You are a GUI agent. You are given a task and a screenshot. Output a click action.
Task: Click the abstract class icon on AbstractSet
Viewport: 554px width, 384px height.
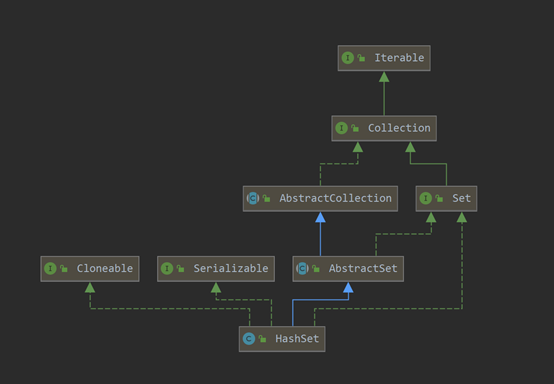(302, 268)
